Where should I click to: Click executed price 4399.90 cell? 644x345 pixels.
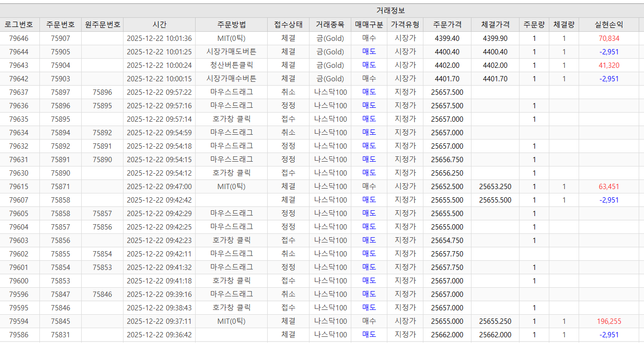pos(495,38)
